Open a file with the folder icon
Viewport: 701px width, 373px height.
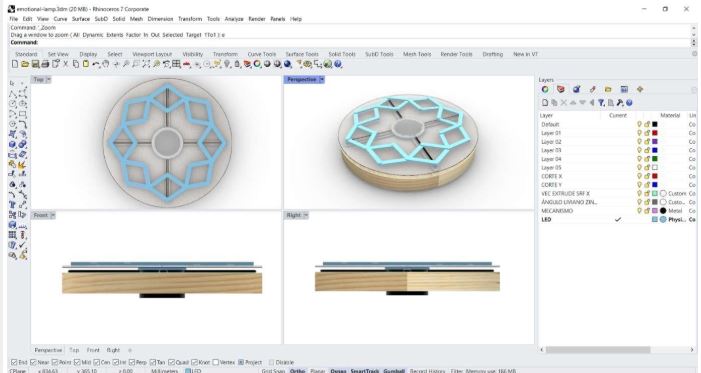(x=25, y=64)
